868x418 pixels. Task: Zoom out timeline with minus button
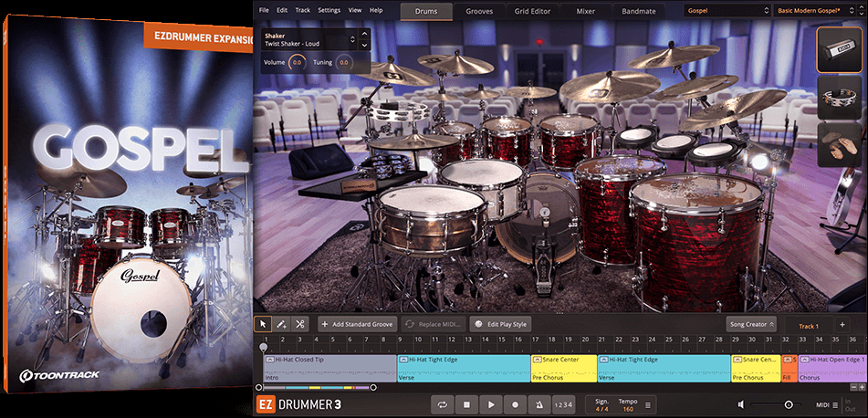[853, 387]
